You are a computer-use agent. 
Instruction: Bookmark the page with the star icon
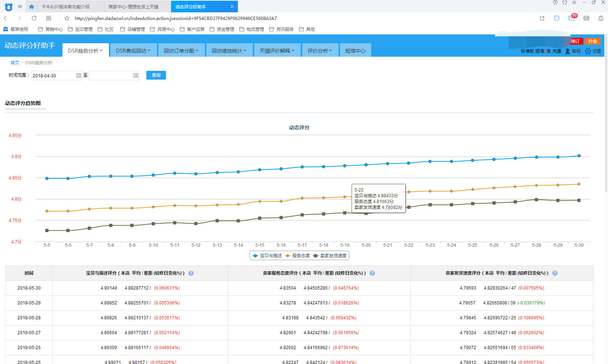coord(67,18)
